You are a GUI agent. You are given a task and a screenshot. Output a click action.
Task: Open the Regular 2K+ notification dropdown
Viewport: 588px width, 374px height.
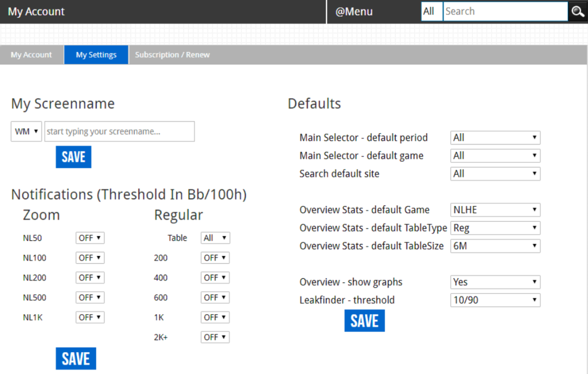tap(215, 337)
